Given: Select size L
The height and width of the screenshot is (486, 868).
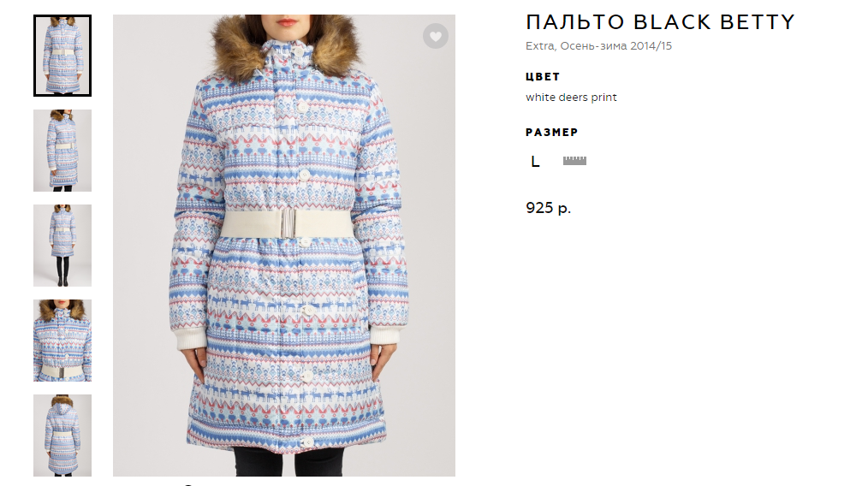Looking at the screenshot, I should [x=535, y=162].
